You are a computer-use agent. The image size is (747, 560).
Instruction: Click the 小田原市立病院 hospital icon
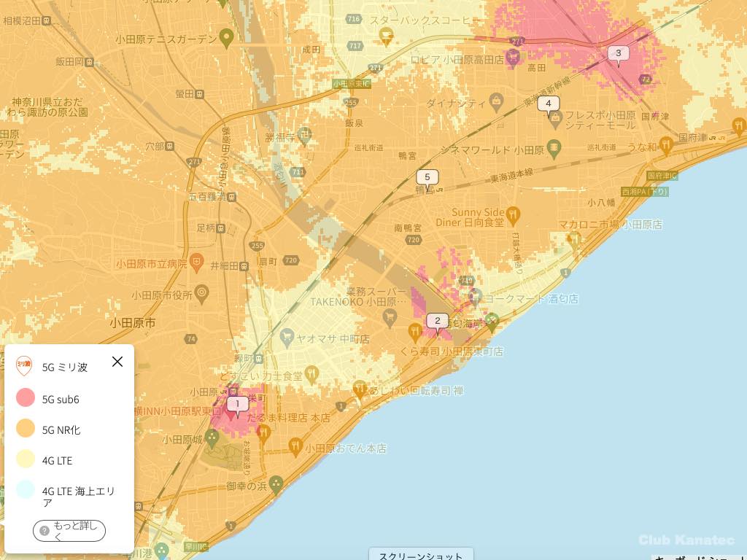[196, 261]
